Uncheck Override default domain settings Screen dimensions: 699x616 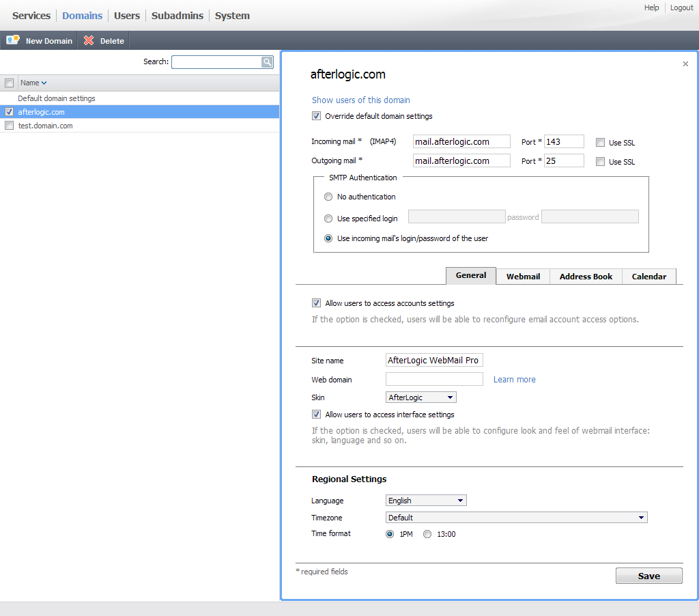(x=316, y=116)
